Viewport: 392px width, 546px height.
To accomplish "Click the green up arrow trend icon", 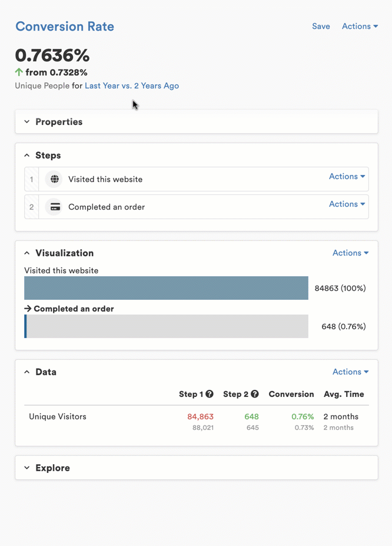I will 19,72.
